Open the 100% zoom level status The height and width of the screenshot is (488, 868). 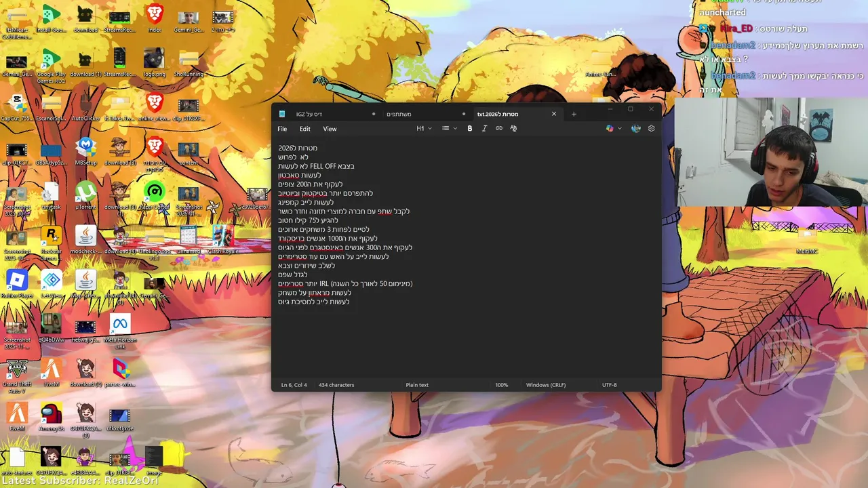pos(501,385)
